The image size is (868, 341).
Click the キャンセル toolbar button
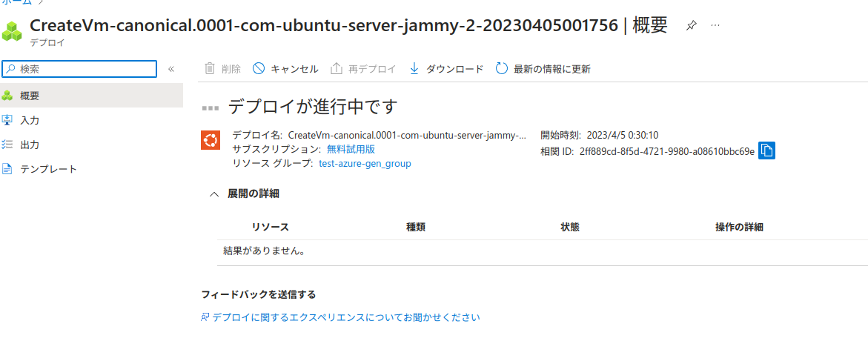(285, 69)
